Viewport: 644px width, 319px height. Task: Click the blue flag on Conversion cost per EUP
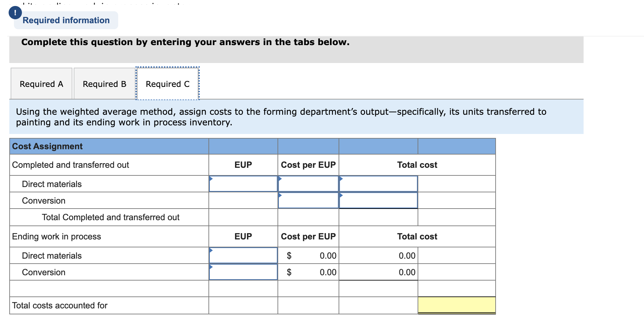pyautogui.click(x=281, y=195)
